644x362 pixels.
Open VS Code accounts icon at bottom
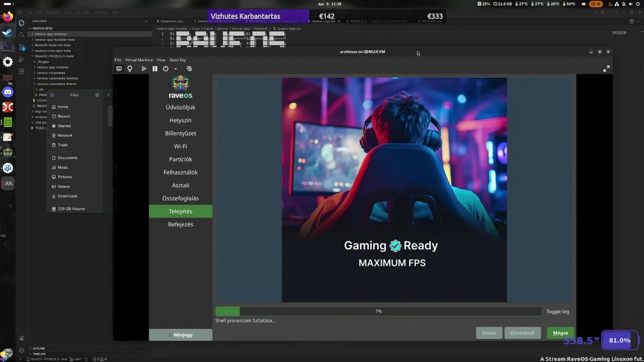tap(22, 338)
